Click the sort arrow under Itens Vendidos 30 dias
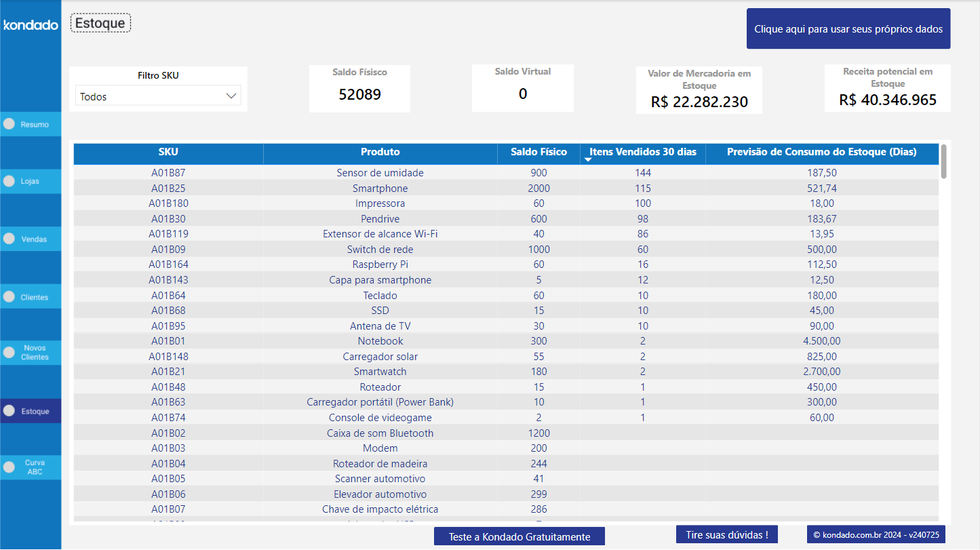This screenshot has width=980, height=550. 589,159
